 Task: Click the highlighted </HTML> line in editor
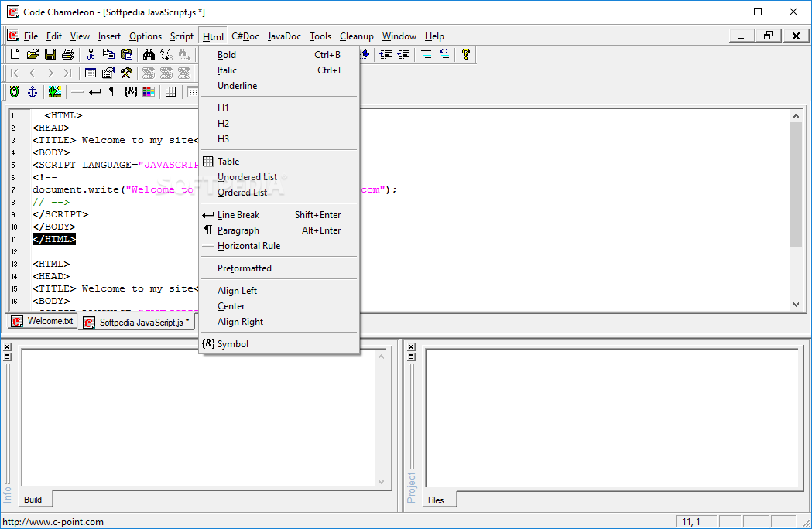[x=54, y=239]
